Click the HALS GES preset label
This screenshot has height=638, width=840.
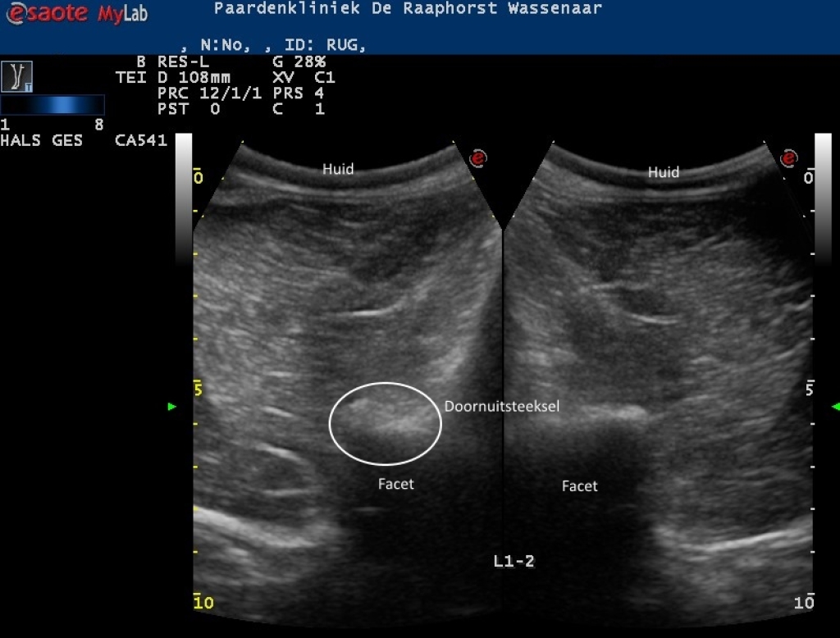point(42,140)
